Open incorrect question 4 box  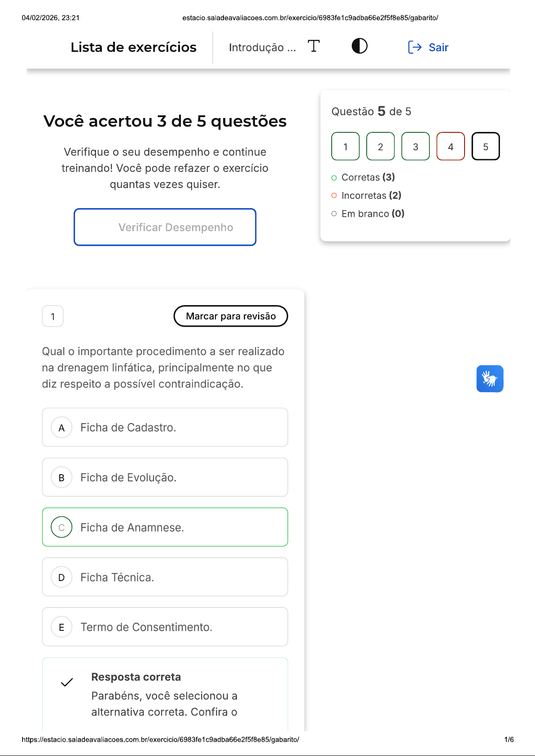(451, 146)
